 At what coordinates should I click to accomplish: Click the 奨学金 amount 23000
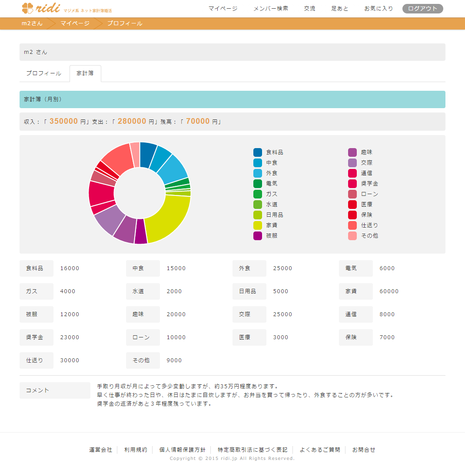coord(70,337)
